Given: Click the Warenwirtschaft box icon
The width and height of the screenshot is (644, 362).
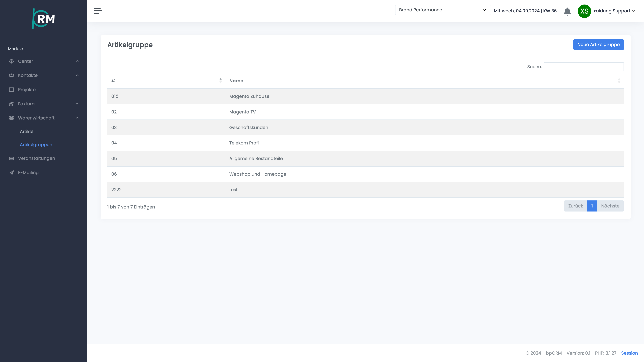Looking at the screenshot, I should tap(12, 118).
